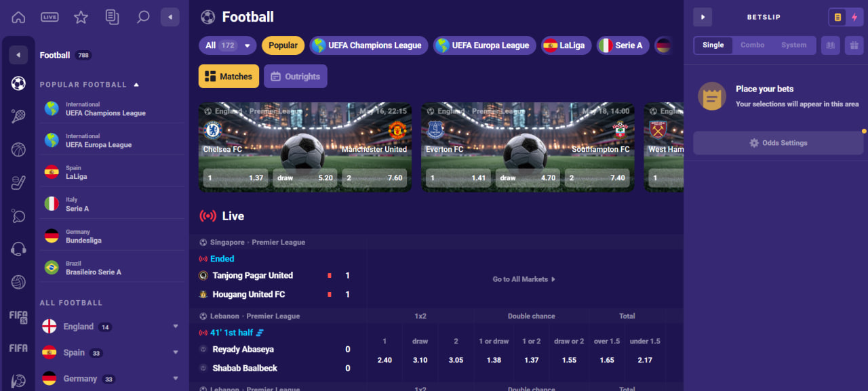Filter by Serie A chip
This screenshot has width=868, height=391.
pyautogui.click(x=623, y=45)
